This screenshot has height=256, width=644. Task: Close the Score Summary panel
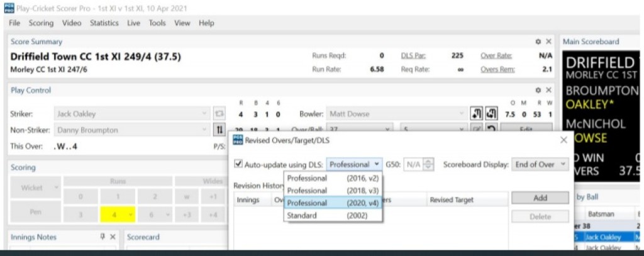[x=548, y=42]
